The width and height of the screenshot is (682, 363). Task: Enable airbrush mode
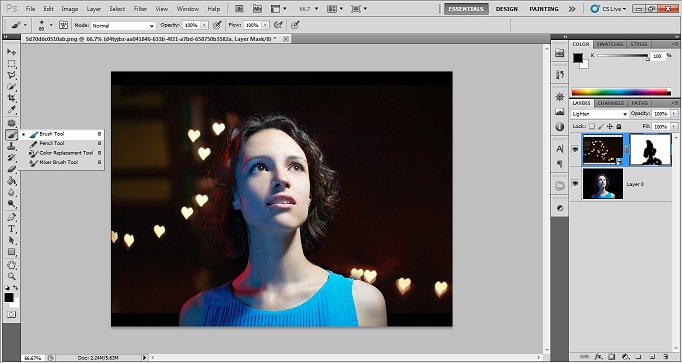[x=278, y=25]
